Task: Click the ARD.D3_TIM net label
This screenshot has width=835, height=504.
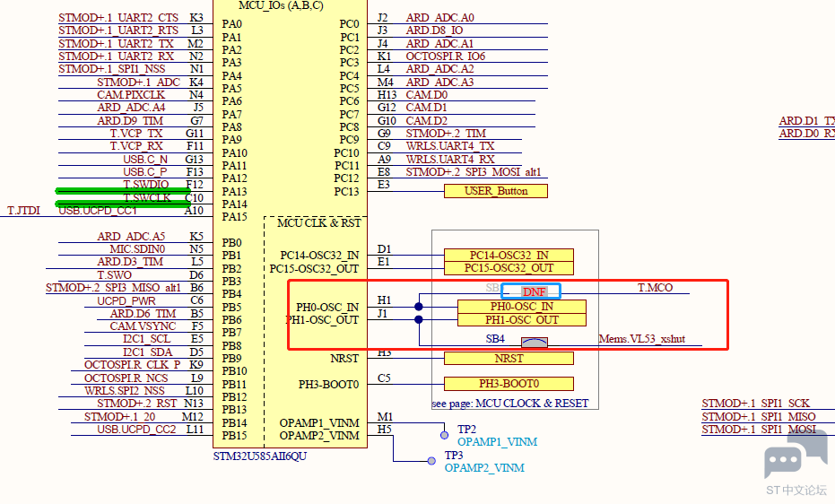Action: pyautogui.click(x=130, y=262)
